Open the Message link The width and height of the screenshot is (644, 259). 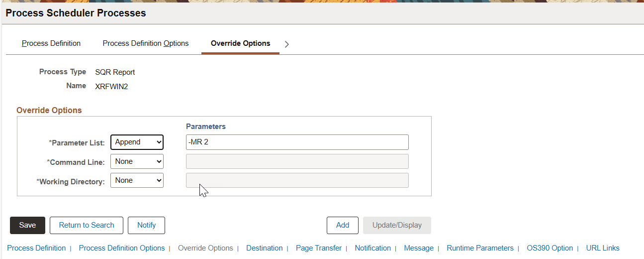[x=418, y=248]
